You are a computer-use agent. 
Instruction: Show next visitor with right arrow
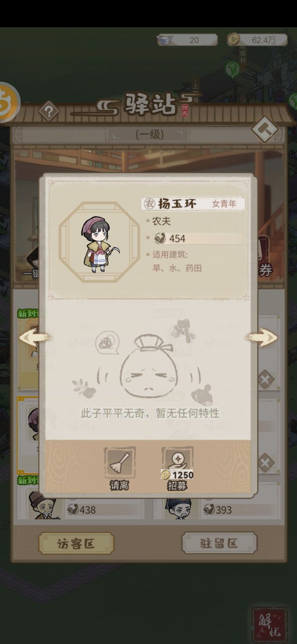pyautogui.click(x=262, y=338)
